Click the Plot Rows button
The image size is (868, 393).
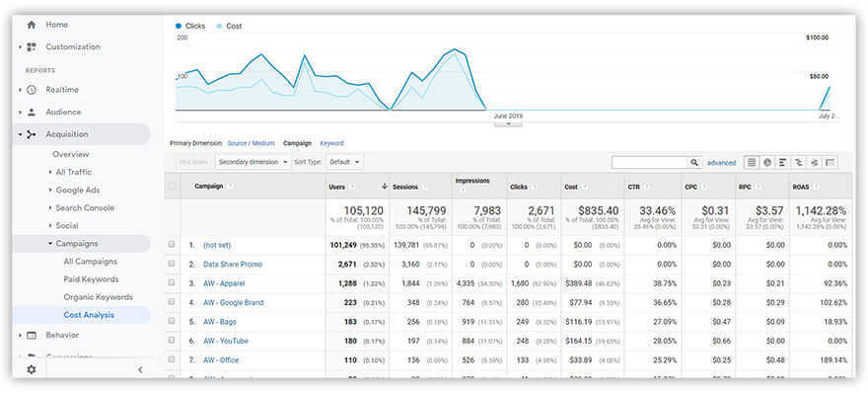pyautogui.click(x=193, y=162)
